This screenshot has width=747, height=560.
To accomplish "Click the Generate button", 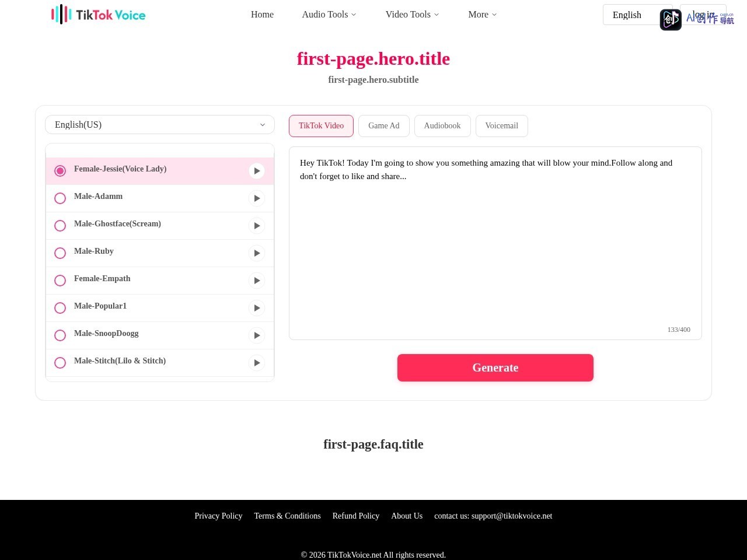I will tap(495, 367).
